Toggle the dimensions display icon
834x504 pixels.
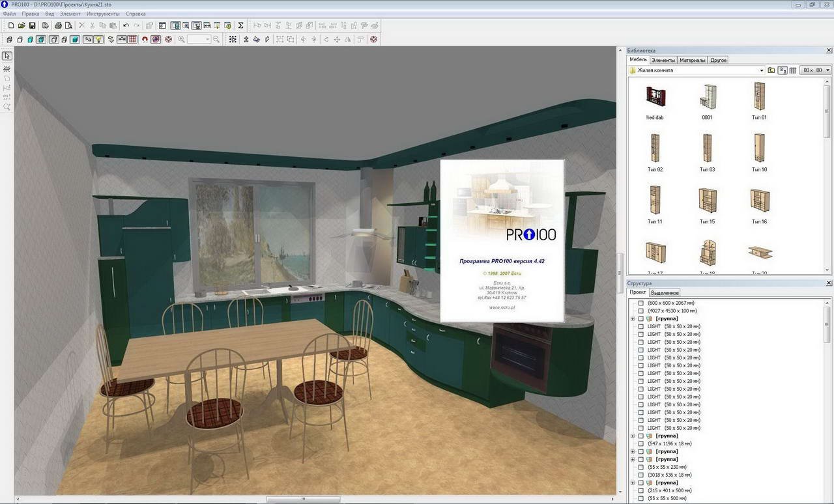point(122,39)
